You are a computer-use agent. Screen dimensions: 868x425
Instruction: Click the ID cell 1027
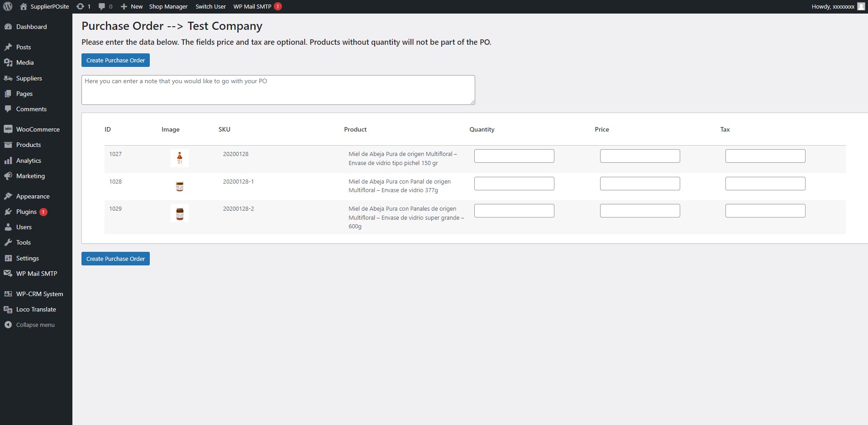115,154
